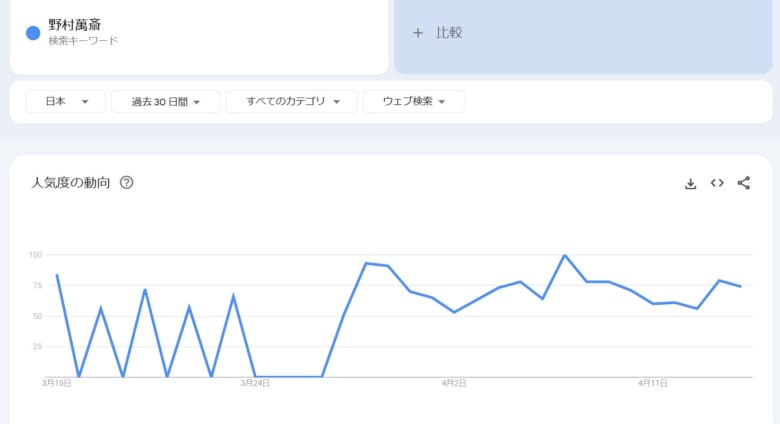Open the ウェブ検索 search type dropdown
Viewport: 780px width, 424px height.
(413, 102)
